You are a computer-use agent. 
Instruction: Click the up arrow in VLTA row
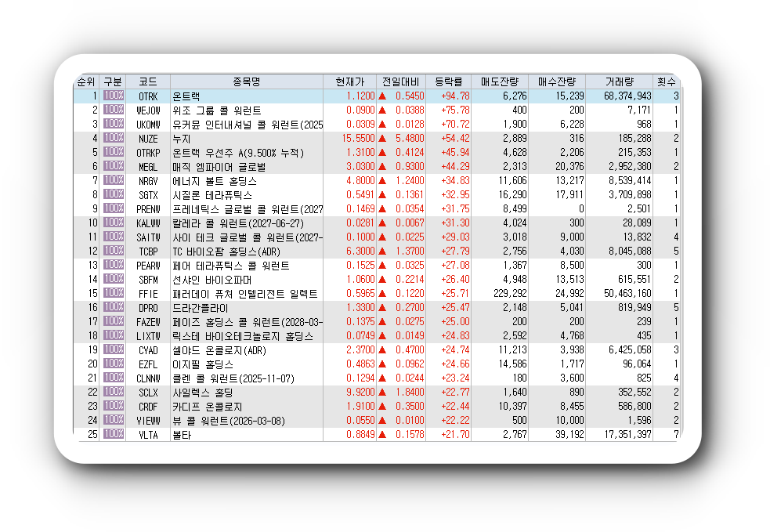382,435
